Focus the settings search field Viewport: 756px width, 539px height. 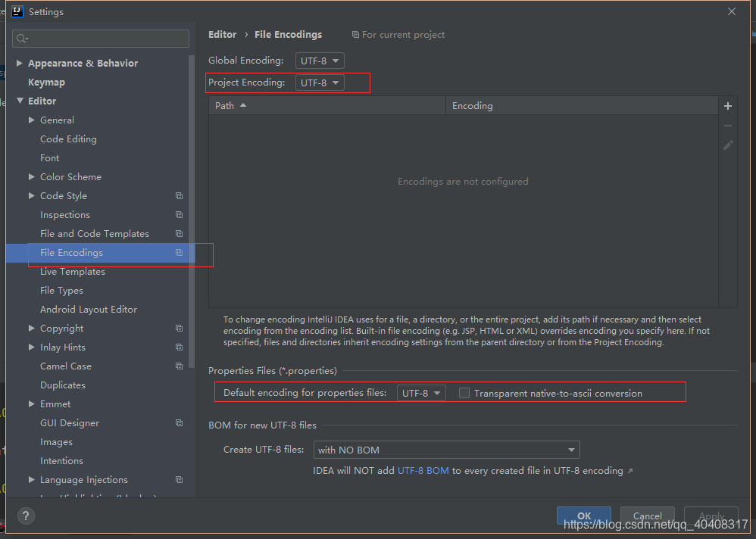click(x=101, y=39)
